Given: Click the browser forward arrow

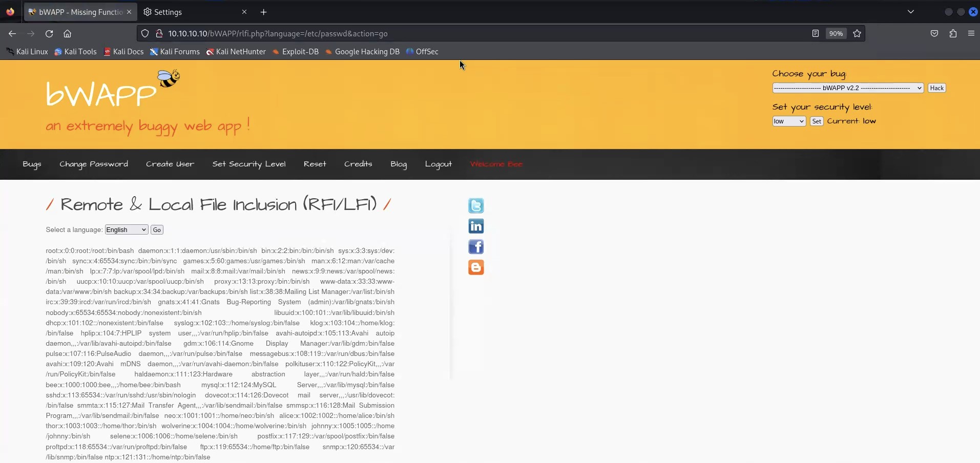Looking at the screenshot, I should click(x=31, y=33).
